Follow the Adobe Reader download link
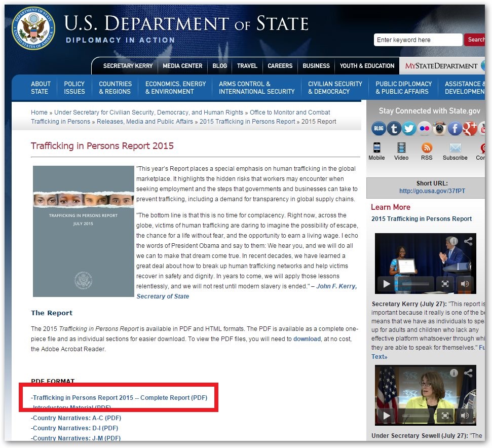The height and width of the screenshot is (448, 492). [307, 339]
